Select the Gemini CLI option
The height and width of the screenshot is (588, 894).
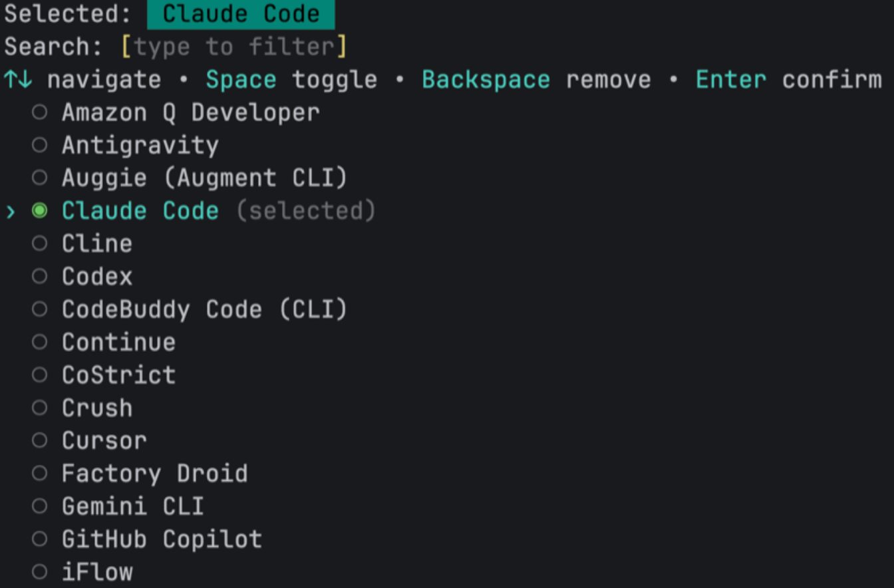132,506
